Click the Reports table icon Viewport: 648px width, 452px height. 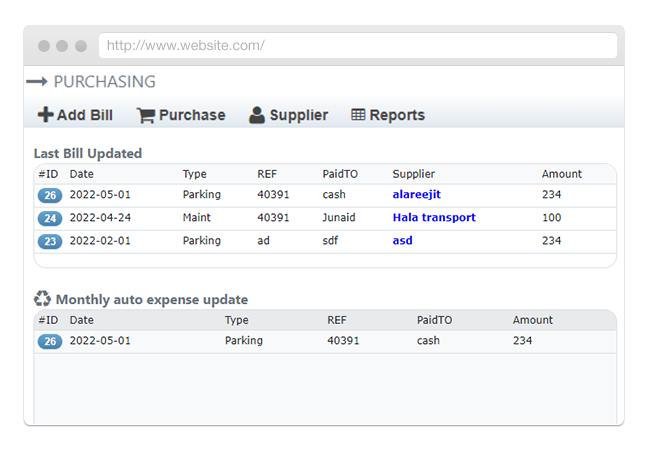[x=358, y=115]
